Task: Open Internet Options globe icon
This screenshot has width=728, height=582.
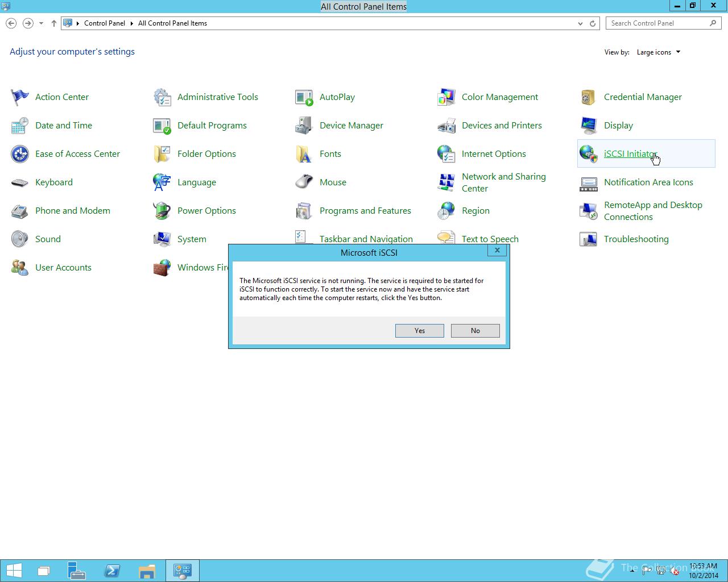Action: tap(446, 154)
